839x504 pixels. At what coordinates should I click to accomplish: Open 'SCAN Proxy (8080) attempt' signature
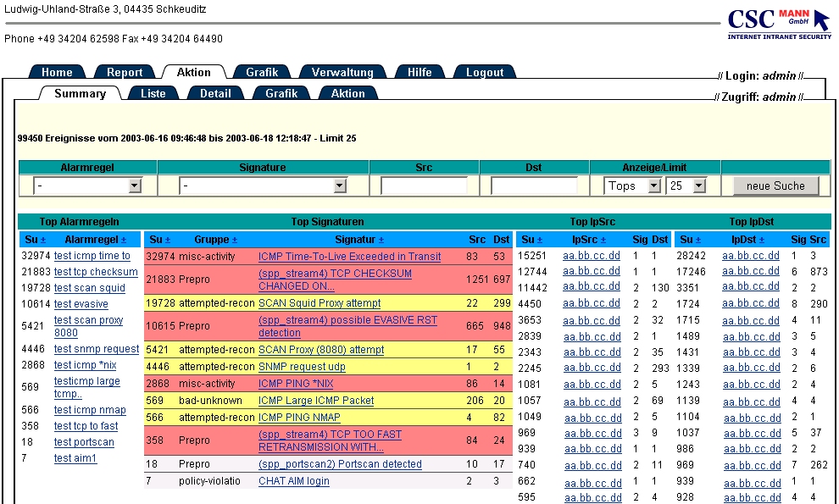321,349
